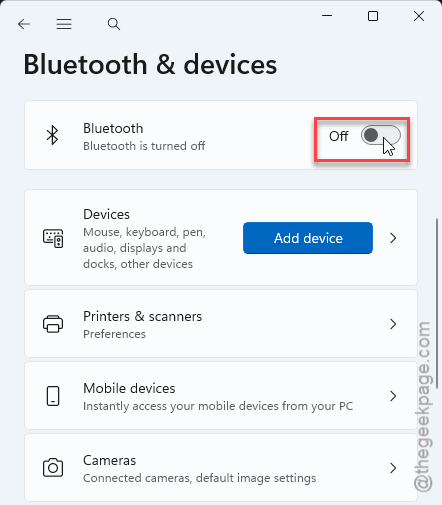
Task: Click the printer icon
Action: pyautogui.click(x=53, y=324)
